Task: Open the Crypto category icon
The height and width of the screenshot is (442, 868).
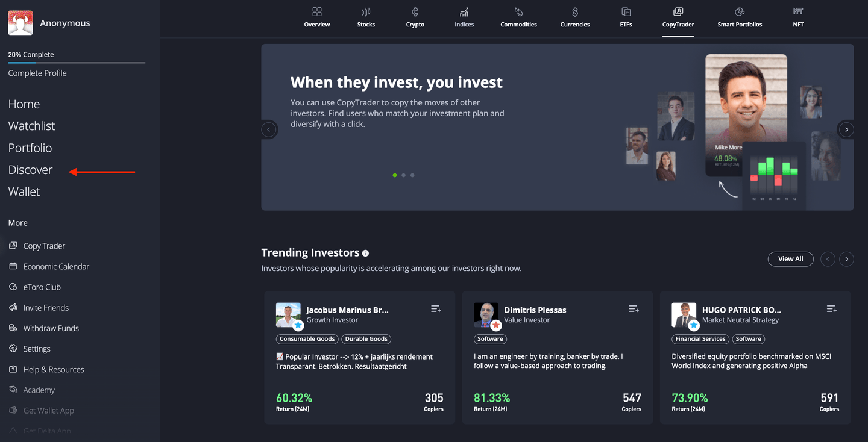Action: pos(415,12)
